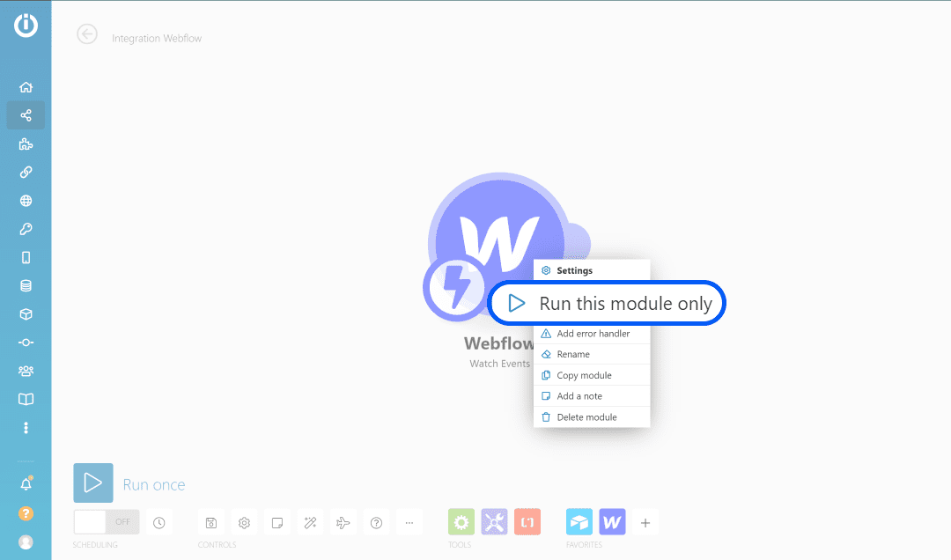The width and height of the screenshot is (951, 560).
Task: Click the Webflow module bubble
Action: [x=500, y=243]
